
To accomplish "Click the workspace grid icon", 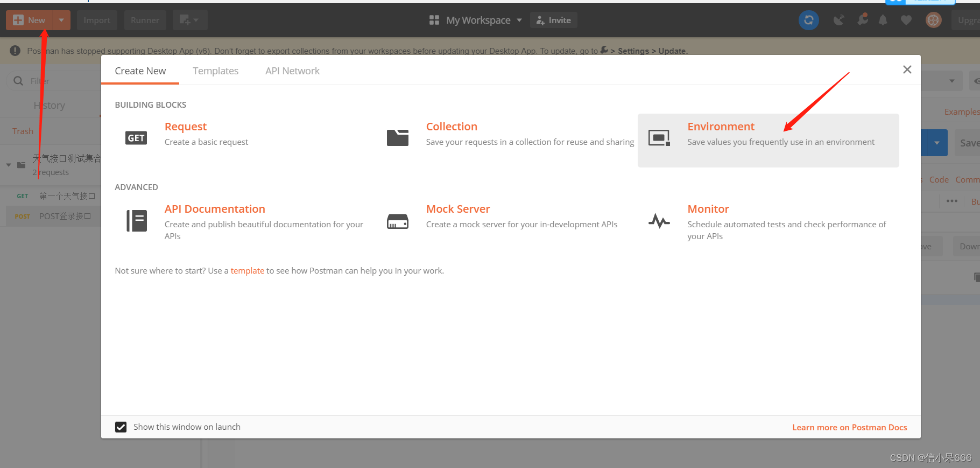I will (x=434, y=20).
